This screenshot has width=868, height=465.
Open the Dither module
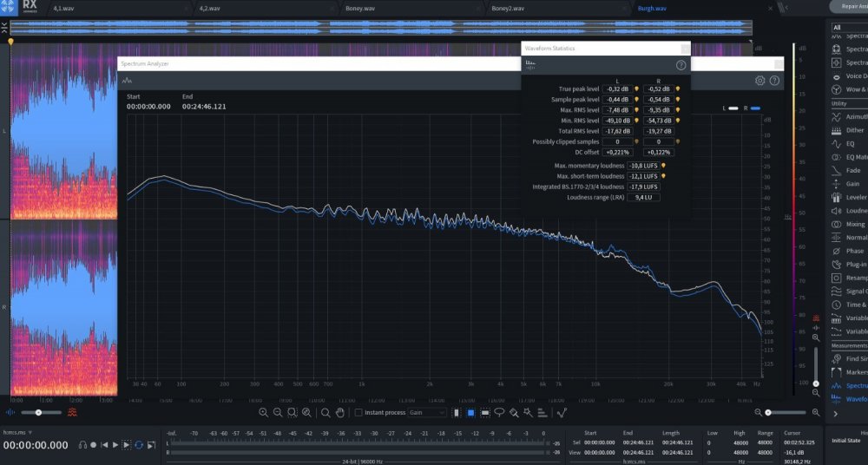pos(849,130)
